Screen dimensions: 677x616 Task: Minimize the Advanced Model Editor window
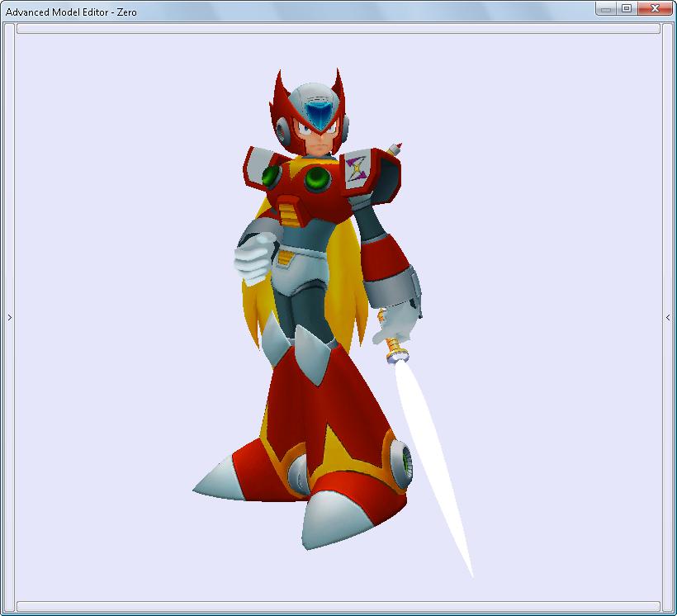click(607, 8)
